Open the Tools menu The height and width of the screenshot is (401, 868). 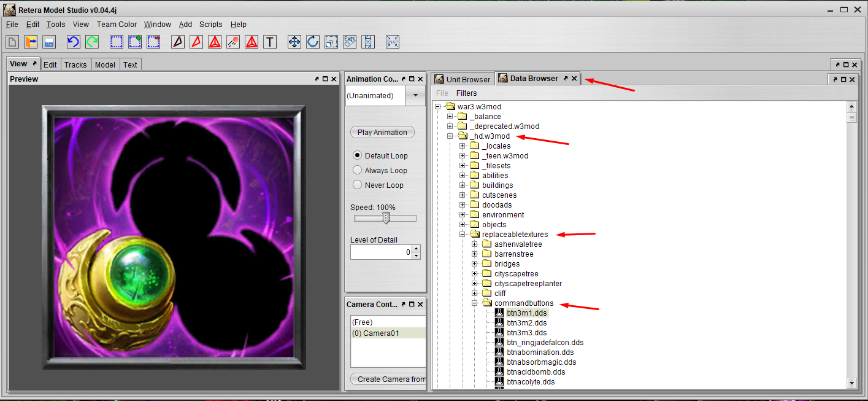point(56,25)
